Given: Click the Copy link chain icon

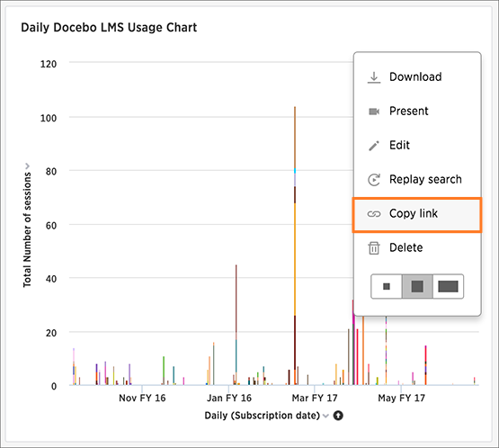Looking at the screenshot, I should (x=374, y=214).
